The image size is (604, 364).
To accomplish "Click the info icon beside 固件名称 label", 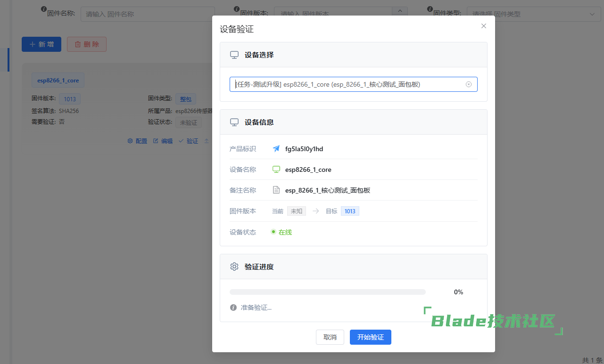I will tap(44, 9).
